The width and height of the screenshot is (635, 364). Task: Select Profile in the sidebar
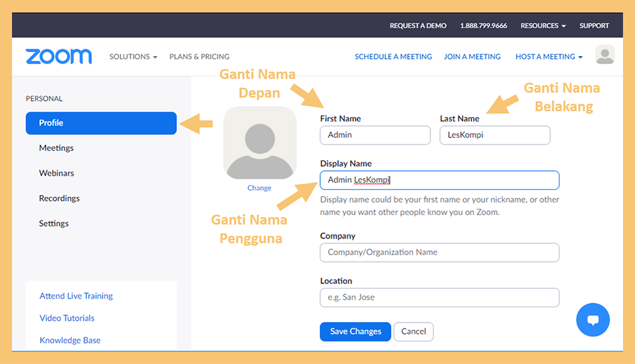click(x=101, y=123)
